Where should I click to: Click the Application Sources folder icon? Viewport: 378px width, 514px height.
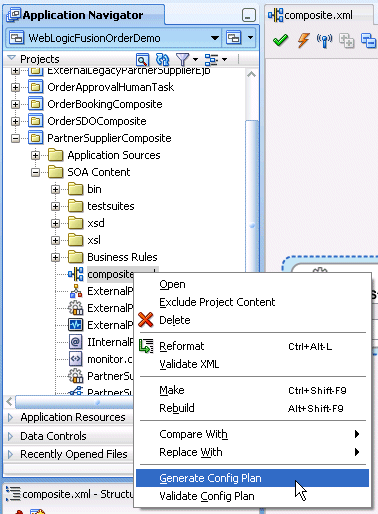56,155
